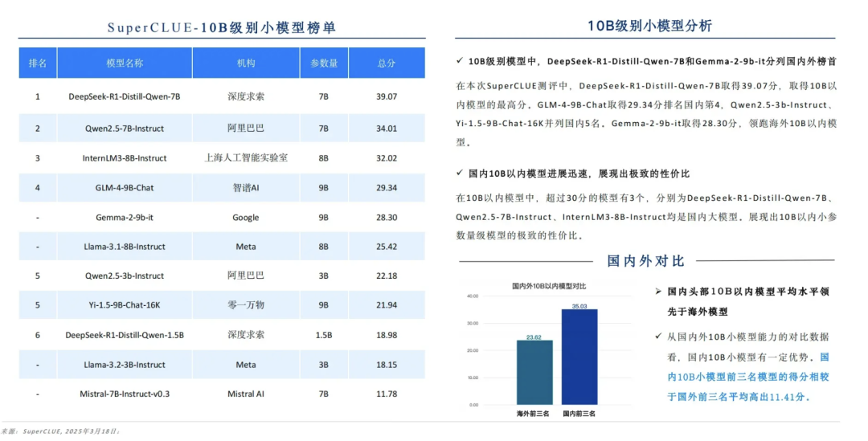868x441 pixels.
Task: Click the score 28.30 in the table
Action: [x=387, y=218]
